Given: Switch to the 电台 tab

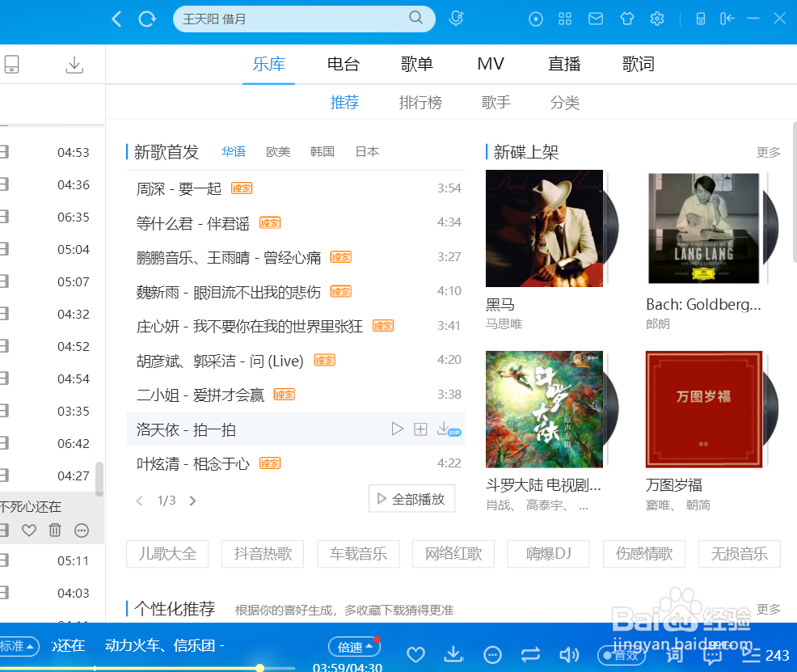Looking at the screenshot, I should [x=343, y=64].
